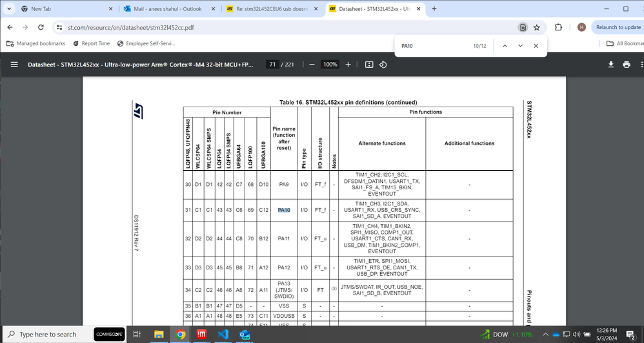Bookmark this page with star icon
The width and height of the screenshot is (644, 343).
pyautogui.click(x=536, y=28)
